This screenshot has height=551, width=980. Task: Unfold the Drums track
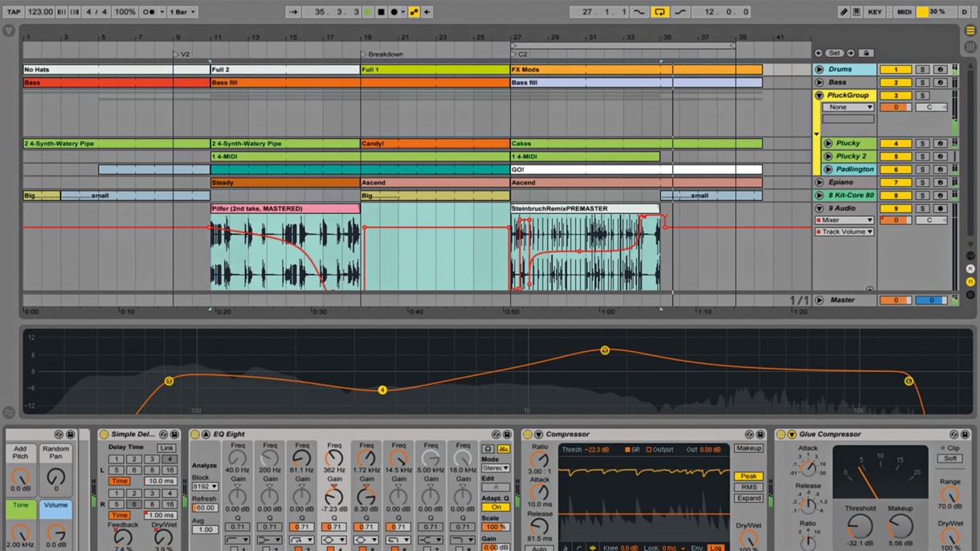tap(819, 70)
